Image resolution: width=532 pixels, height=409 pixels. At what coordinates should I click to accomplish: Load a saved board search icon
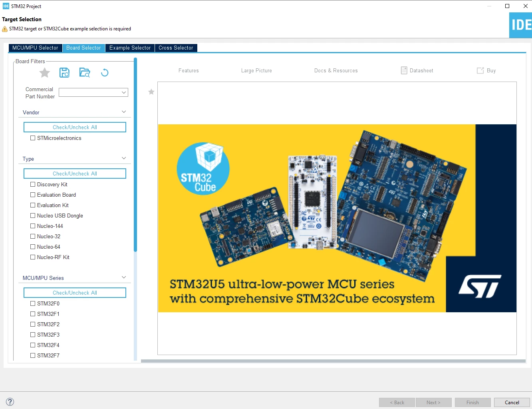[85, 72]
